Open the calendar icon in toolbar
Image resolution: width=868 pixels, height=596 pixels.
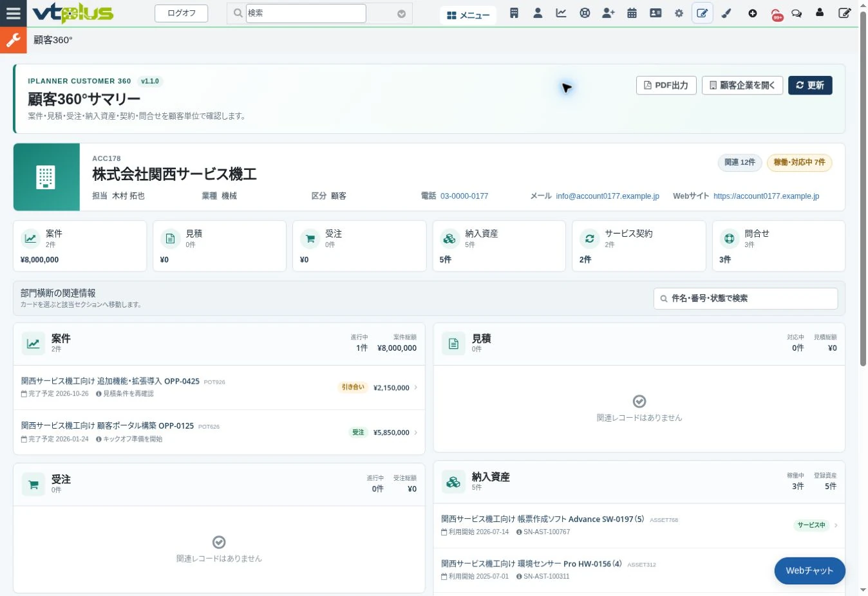tap(632, 13)
